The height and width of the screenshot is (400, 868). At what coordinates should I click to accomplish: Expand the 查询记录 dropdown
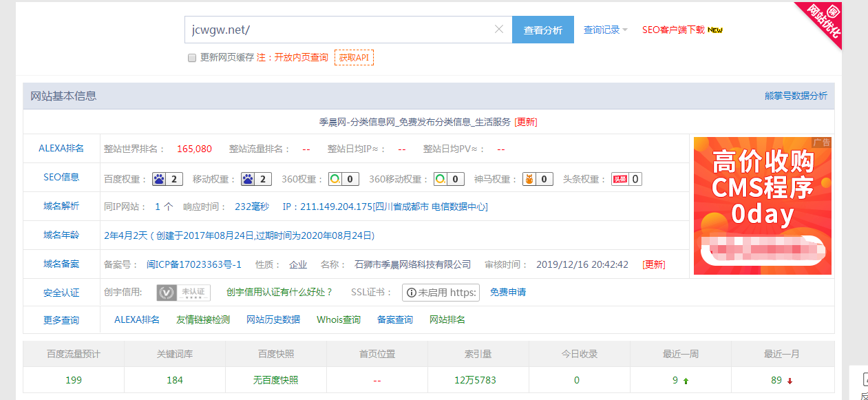coord(605,30)
